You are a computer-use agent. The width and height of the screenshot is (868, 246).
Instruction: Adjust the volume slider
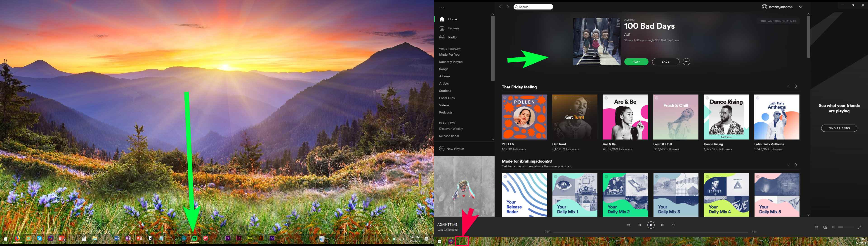click(x=846, y=227)
